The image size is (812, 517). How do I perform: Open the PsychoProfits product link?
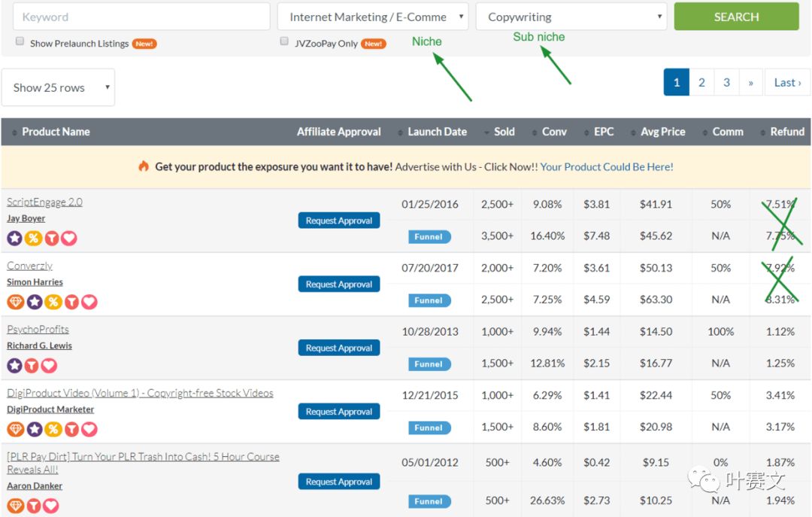click(x=38, y=330)
